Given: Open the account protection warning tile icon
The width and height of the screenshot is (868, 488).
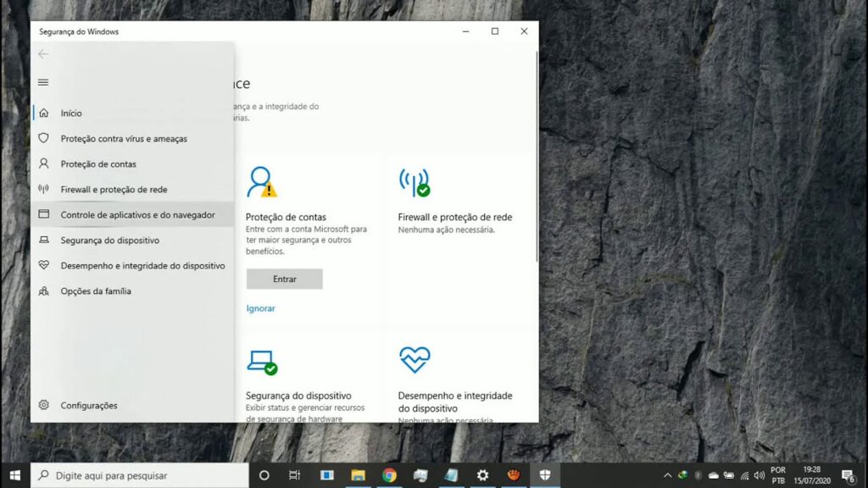Looking at the screenshot, I should [262, 182].
